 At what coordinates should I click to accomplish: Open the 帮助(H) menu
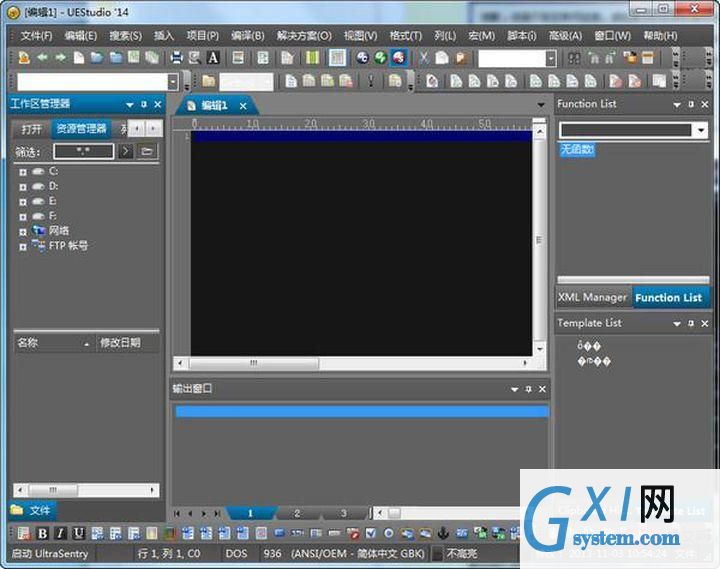660,35
